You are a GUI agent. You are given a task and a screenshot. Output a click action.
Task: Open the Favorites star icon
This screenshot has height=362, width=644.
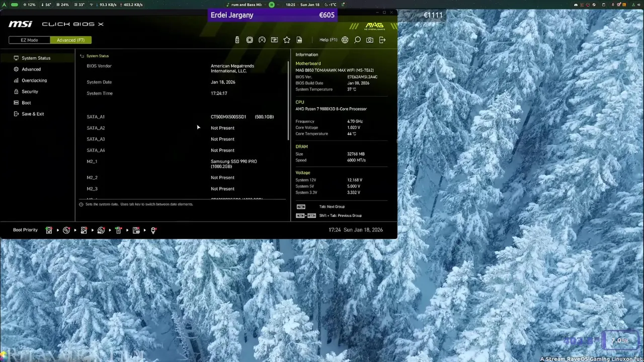click(287, 40)
